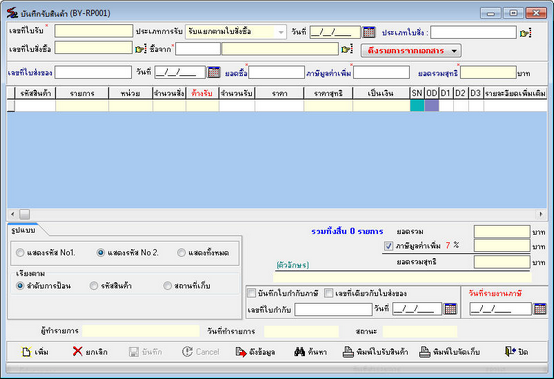Click lookup icon beside ซื้อจาก supplier field
Image resolution: width=554 pixels, height=379 pixels.
(x=347, y=49)
